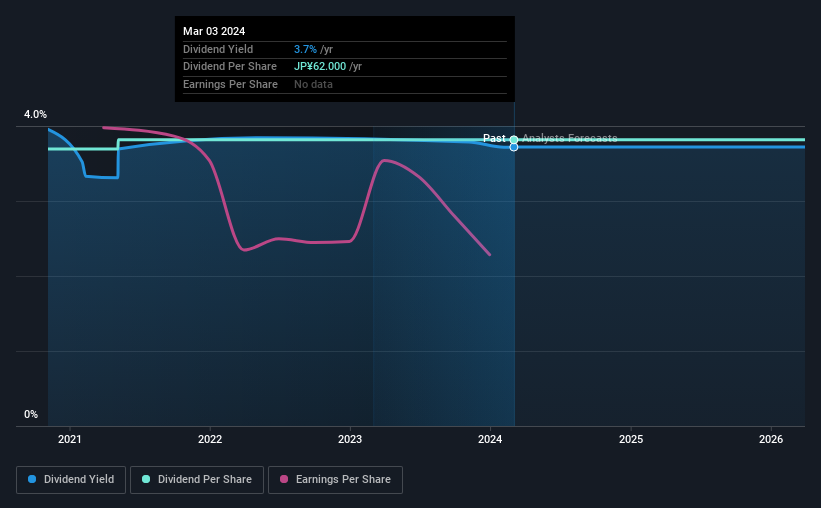Click the 0% y-axis label
821x508 pixels.
click(x=31, y=414)
